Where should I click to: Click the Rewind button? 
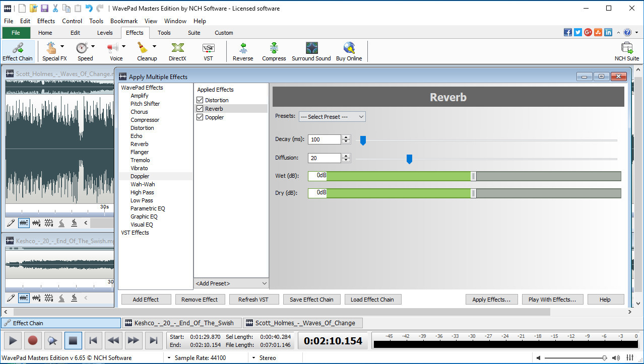coord(113,341)
